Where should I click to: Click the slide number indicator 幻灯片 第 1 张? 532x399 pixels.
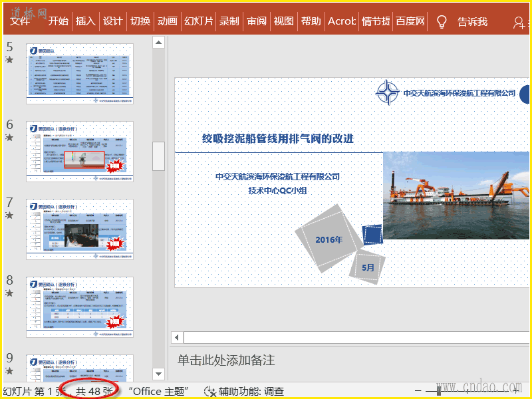pos(34,392)
